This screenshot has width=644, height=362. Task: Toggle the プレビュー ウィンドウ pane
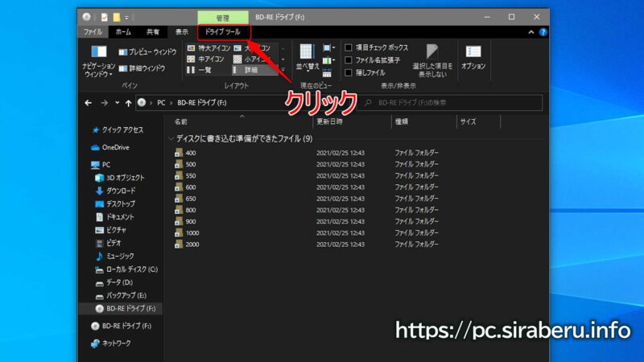pos(148,52)
